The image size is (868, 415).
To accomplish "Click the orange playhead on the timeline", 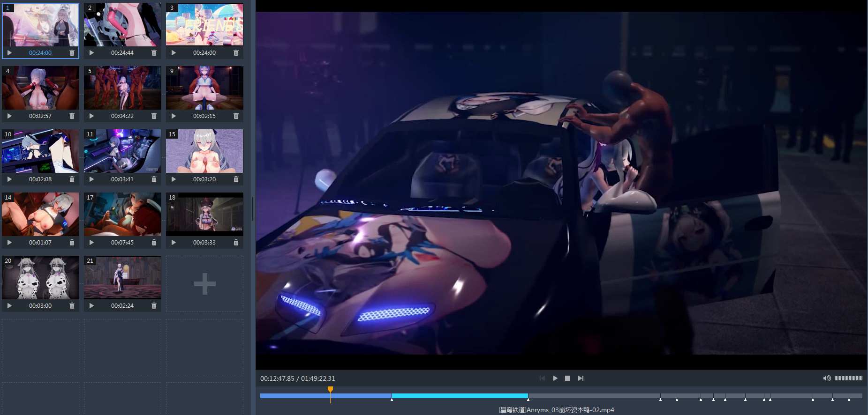I will [330, 390].
